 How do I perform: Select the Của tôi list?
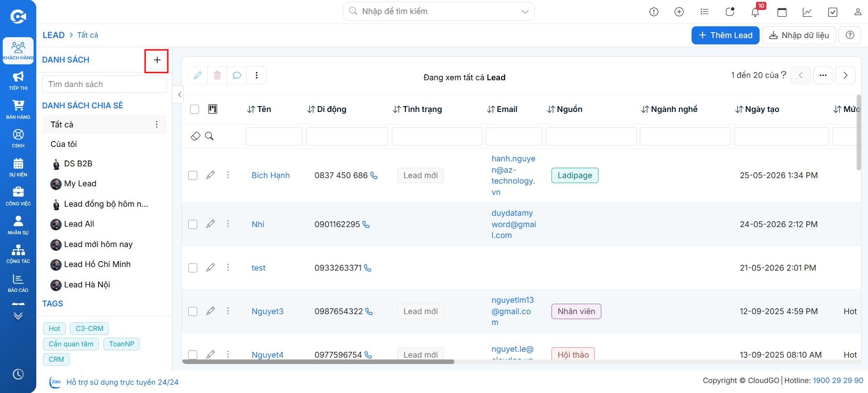pyautogui.click(x=64, y=144)
